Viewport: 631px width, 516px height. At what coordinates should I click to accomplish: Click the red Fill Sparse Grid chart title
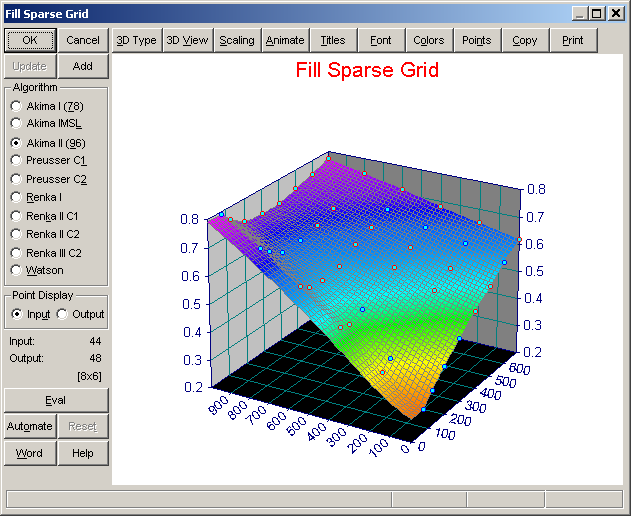367,70
